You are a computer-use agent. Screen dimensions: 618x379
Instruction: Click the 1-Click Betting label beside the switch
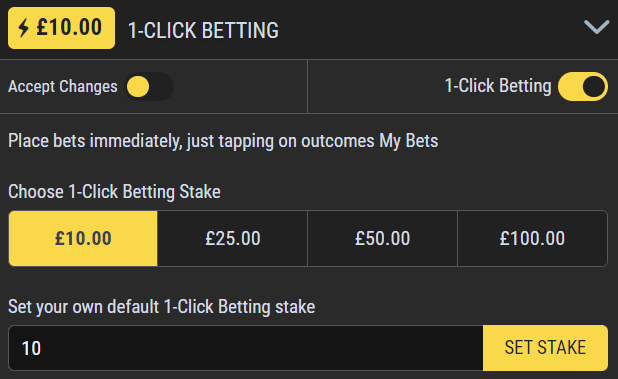[x=498, y=86]
